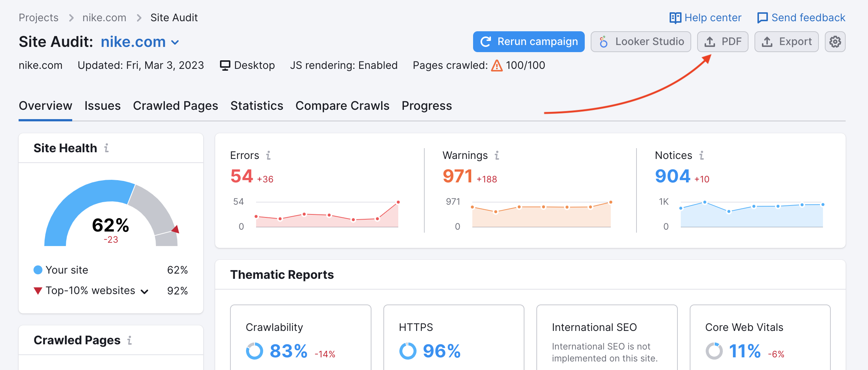The height and width of the screenshot is (370, 868).
Task: Click the Errors trend chart
Action: [327, 214]
